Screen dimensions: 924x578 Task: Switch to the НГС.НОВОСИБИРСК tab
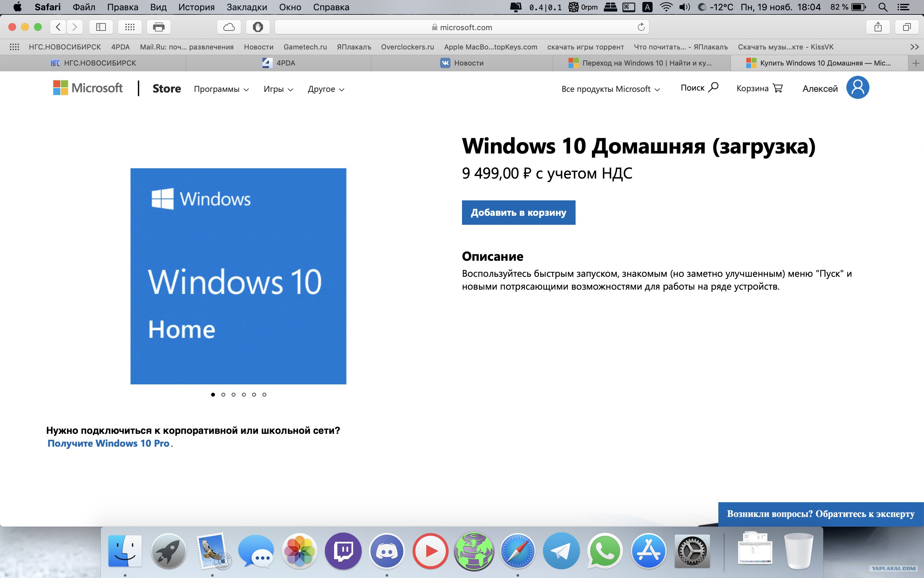click(x=93, y=63)
